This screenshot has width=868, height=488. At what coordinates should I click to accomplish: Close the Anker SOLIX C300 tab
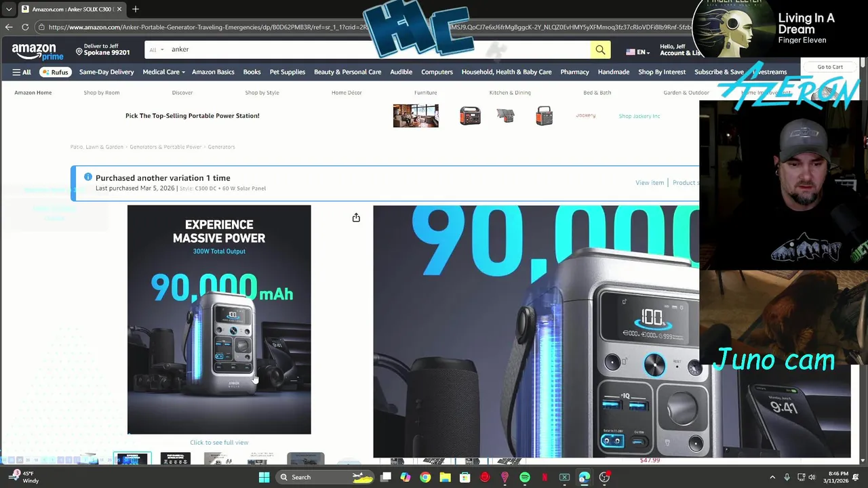coord(119,9)
